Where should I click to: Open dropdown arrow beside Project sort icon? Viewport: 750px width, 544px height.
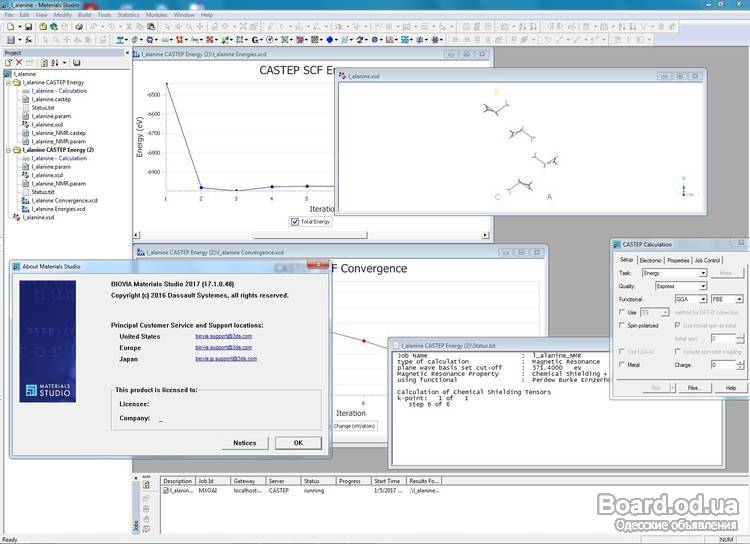tap(64, 63)
